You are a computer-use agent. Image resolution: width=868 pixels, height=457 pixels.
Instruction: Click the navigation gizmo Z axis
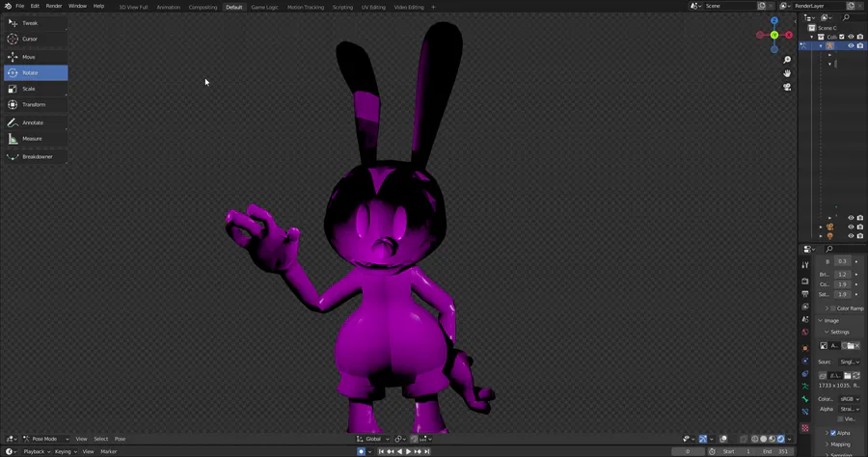click(773, 20)
